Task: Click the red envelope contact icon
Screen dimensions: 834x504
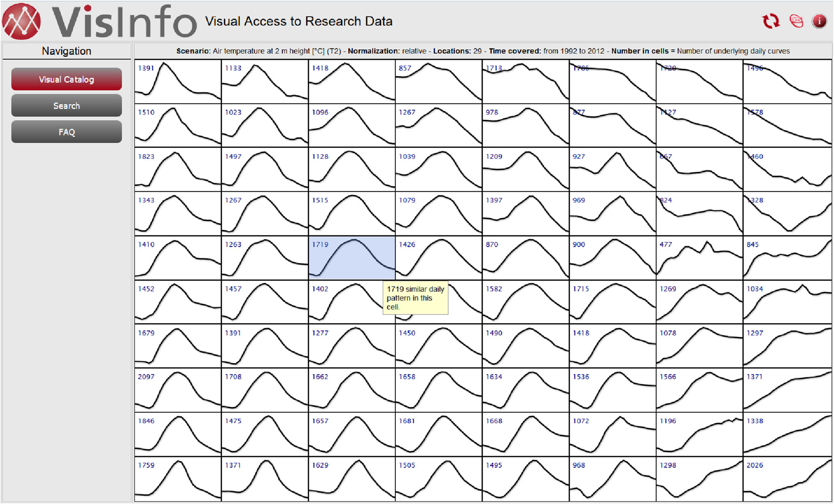Action: pyautogui.click(x=796, y=21)
